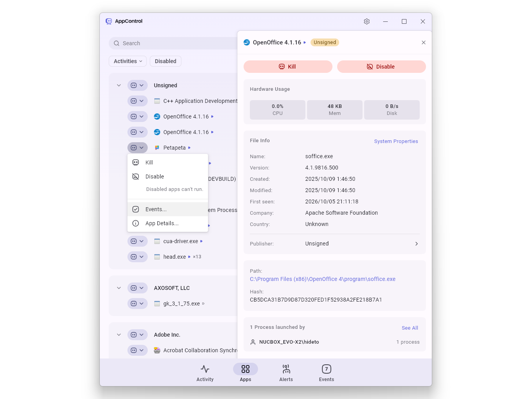Click the AppControl logo icon
Viewport: 532px width, 399px height.
click(x=109, y=21)
